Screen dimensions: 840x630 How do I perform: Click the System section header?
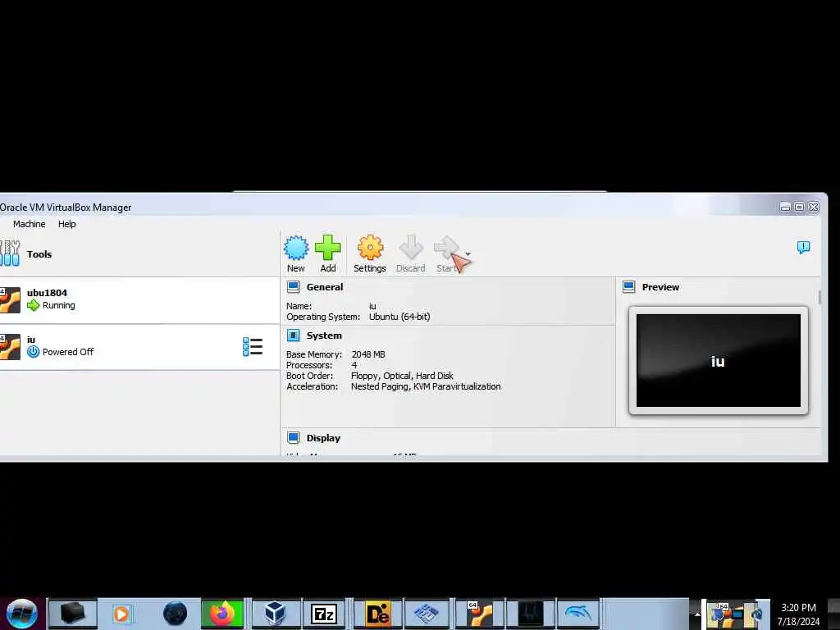323,336
